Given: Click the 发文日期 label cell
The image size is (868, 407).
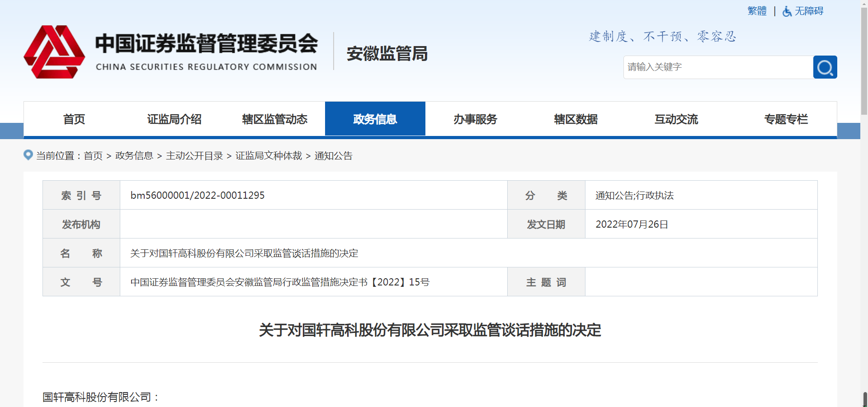Looking at the screenshot, I should pos(546,224).
